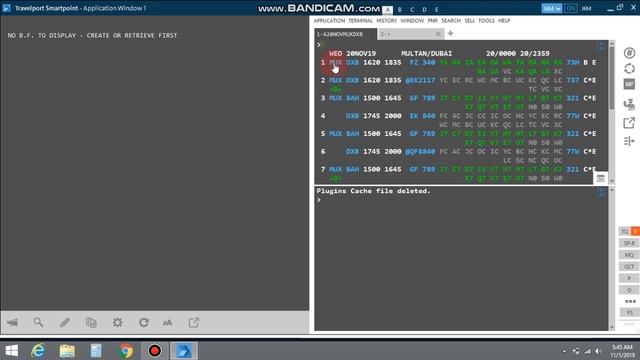Open the WINDOW menu
640x360 pixels.
pyautogui.click(x=412, y=21)
